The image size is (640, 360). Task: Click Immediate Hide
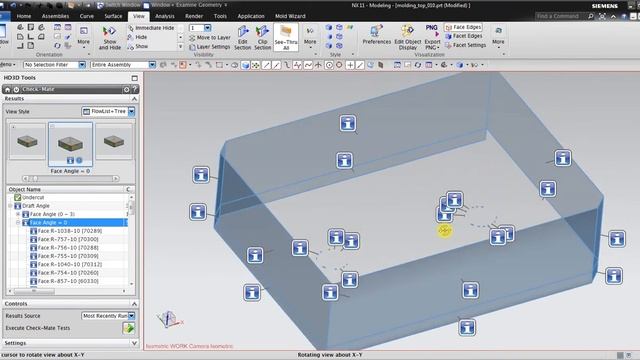151,28
